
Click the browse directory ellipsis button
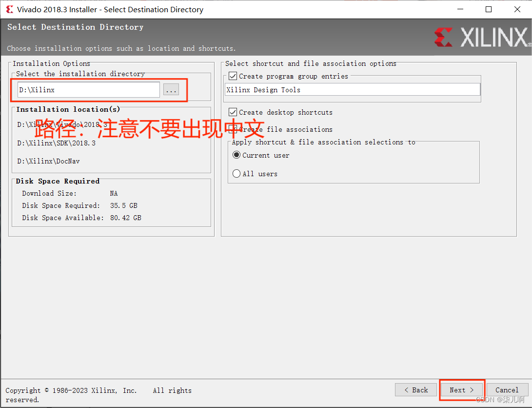(171, 90)
